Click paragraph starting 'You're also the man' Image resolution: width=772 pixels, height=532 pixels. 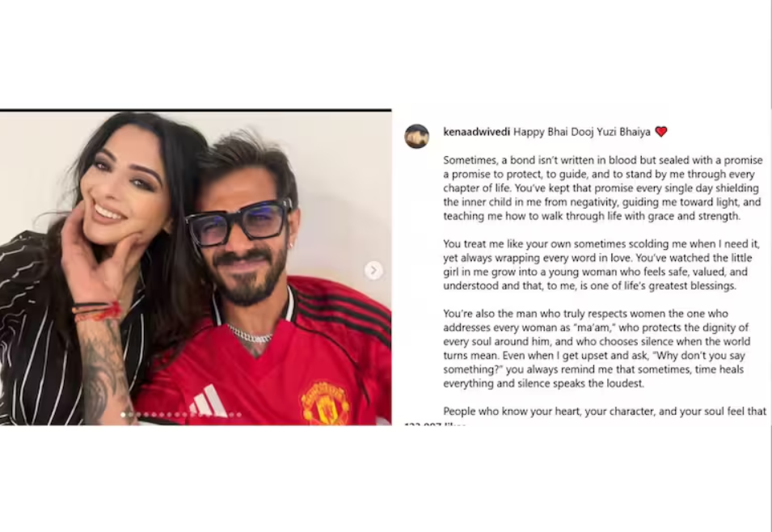click(597, 348)
